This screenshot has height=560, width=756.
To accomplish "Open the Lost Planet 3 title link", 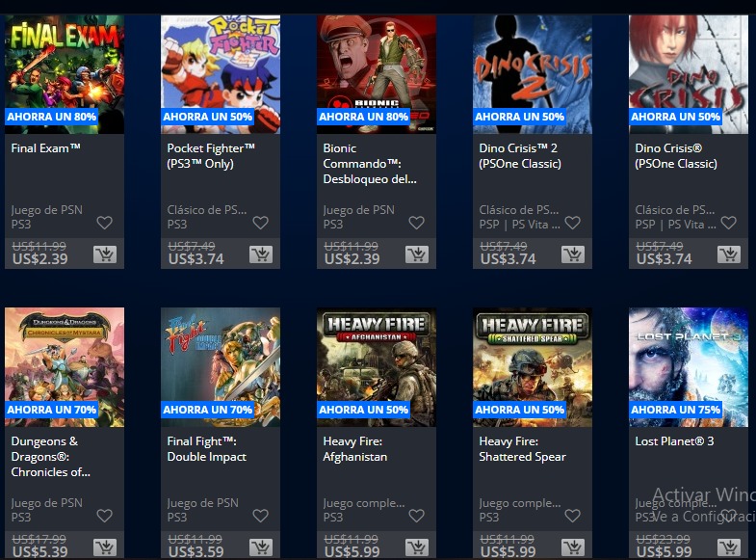I will tap(674, 441).
